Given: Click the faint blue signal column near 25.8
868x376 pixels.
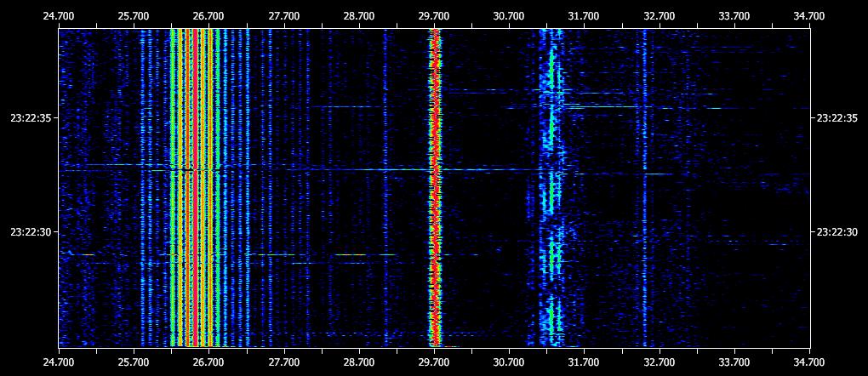Looking at the screenshot, I should (x=143, y=187).
